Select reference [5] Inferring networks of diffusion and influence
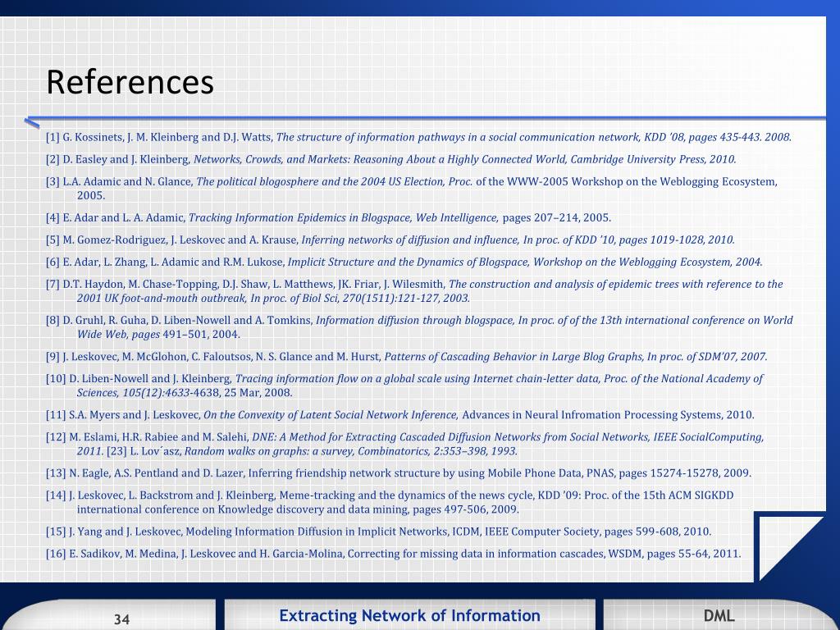This screenshot has height=630, width=840. (390, 240)
